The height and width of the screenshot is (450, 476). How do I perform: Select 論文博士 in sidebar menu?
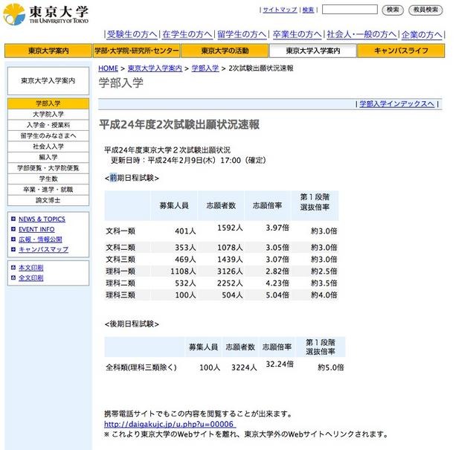[48, 200]
